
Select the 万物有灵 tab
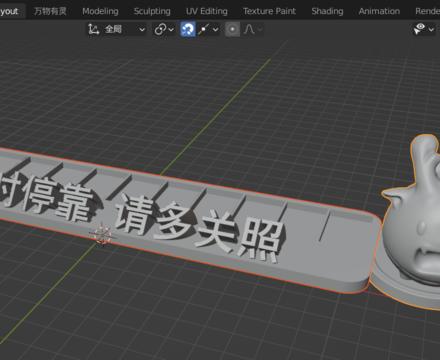click(50, 11)
